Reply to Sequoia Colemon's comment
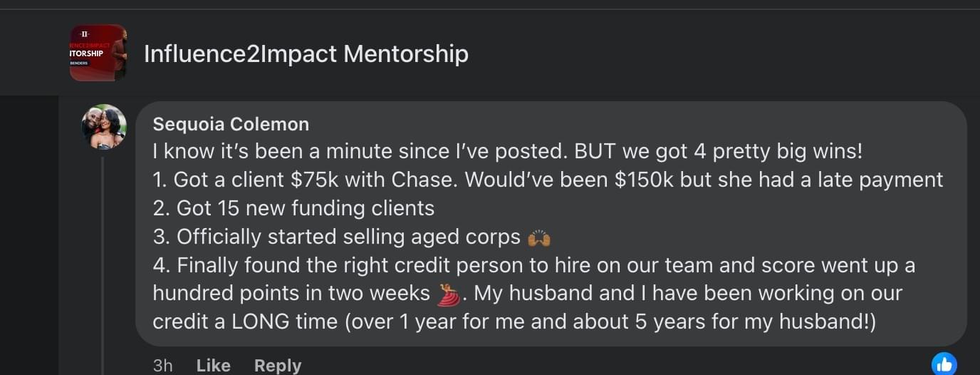Screen dimensions: 980x375 point(277,365)
